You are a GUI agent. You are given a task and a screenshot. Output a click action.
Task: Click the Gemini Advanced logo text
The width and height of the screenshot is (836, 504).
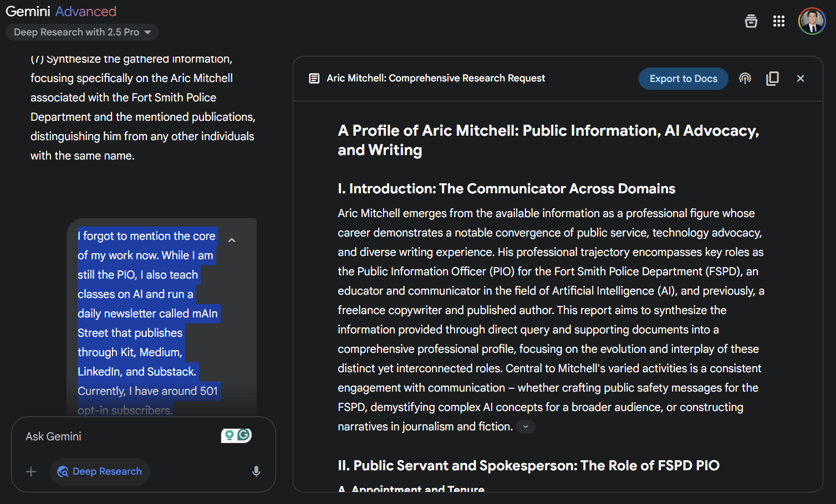[61, 11]
